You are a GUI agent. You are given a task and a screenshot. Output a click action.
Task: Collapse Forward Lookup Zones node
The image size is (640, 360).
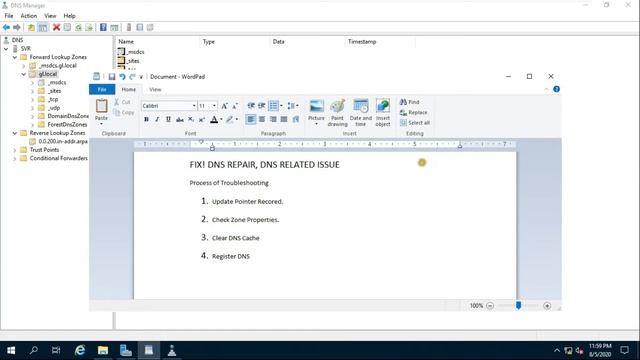[x=15, y=57]
